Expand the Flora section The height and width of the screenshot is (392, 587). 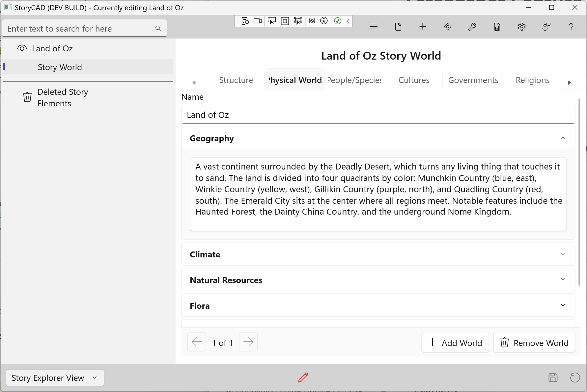pos(563,305)
